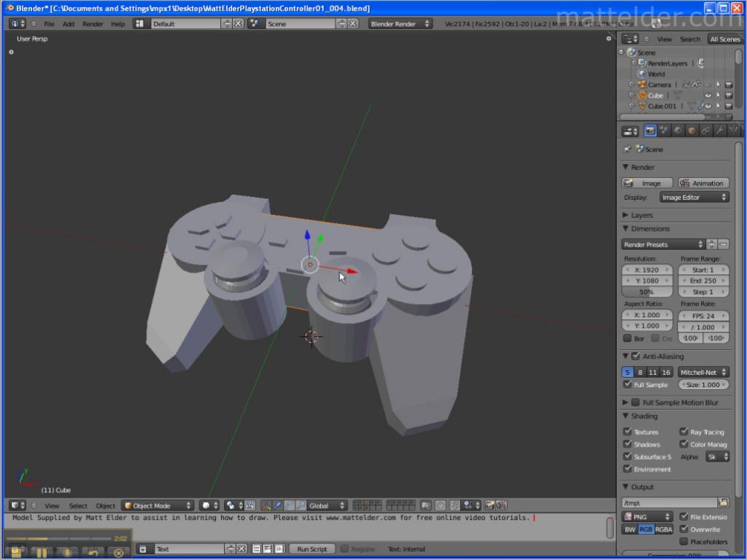This screenshot has width=747, height=560.
Task: Open the Render properties tab icon
Action: tap(650, 131)
